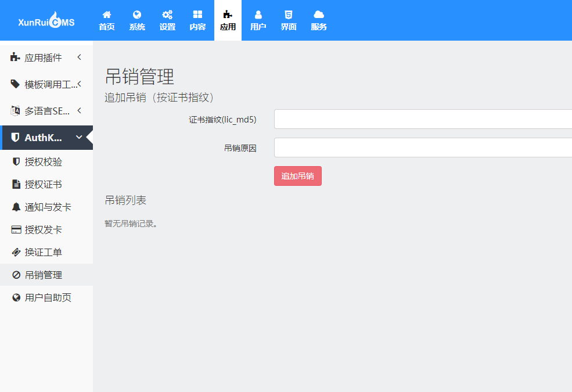Viewport: 572px width, 392px height.
Task: Click the ticket icon beside 换证工单
Action: (16, 253)
